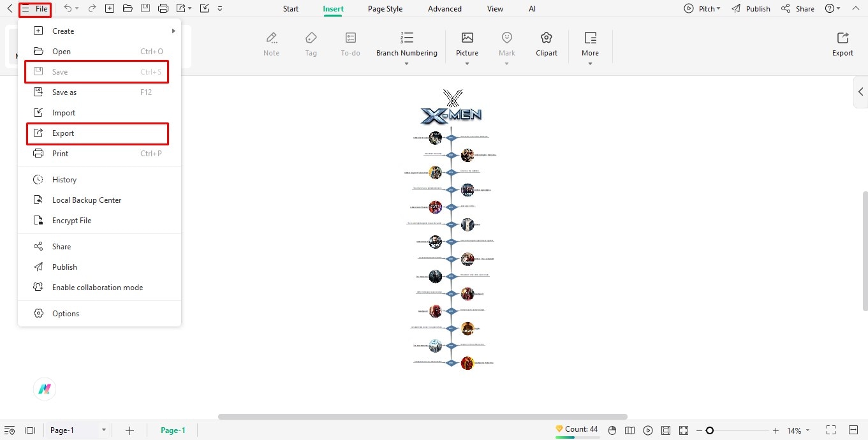Choose Import from the File menu
This screenshot has width=868, height=440.
[x=99, y=112]
